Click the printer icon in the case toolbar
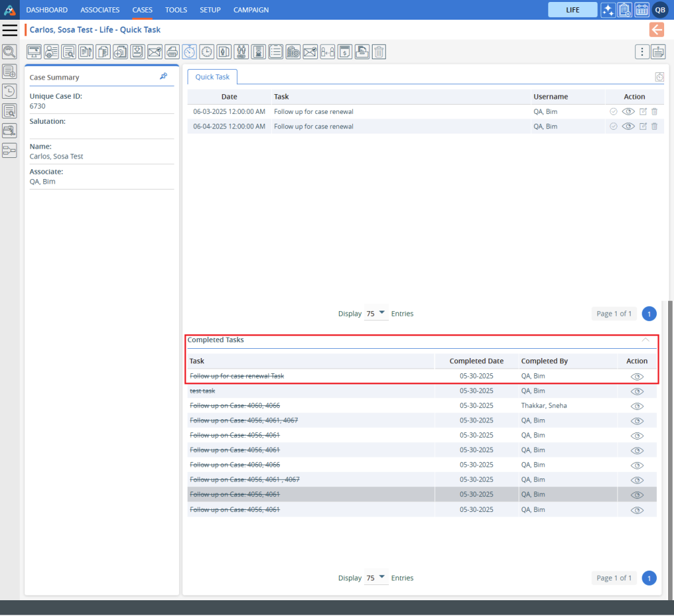 [x=172, y=52]
